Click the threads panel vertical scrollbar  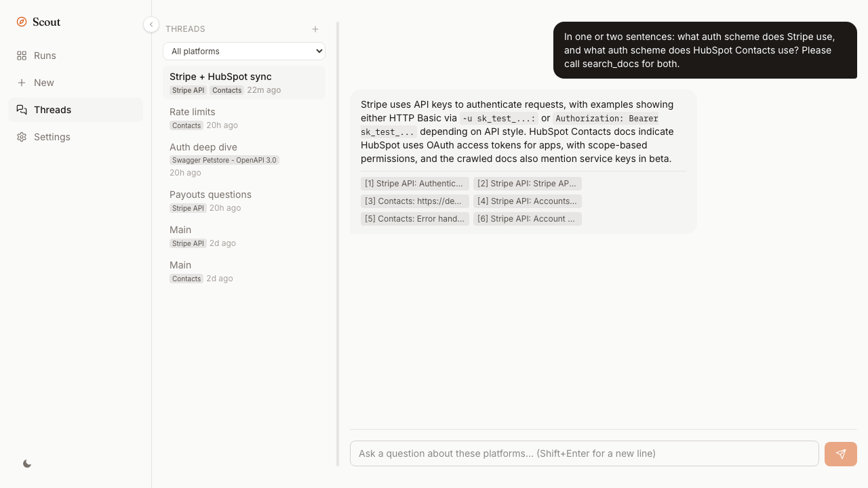(338, 244)
